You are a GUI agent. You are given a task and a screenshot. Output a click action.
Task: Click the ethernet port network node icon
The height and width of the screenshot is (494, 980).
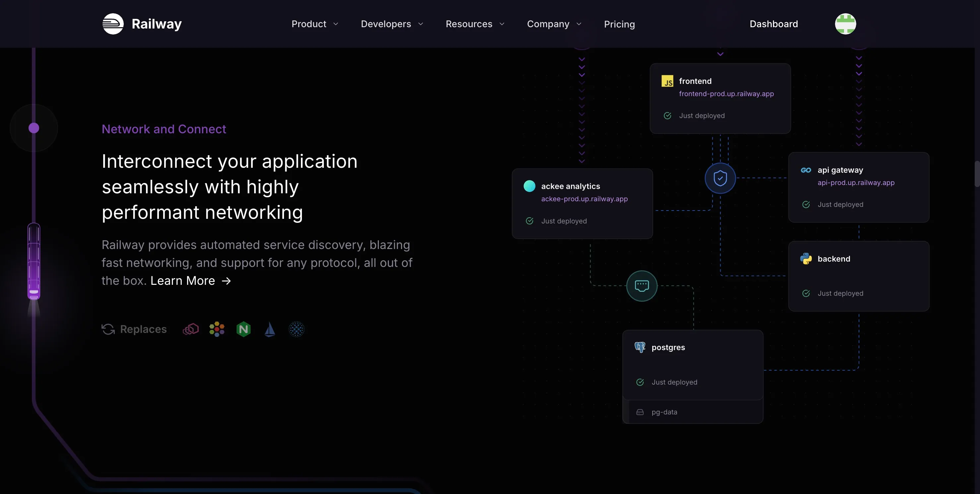(642, 285)
